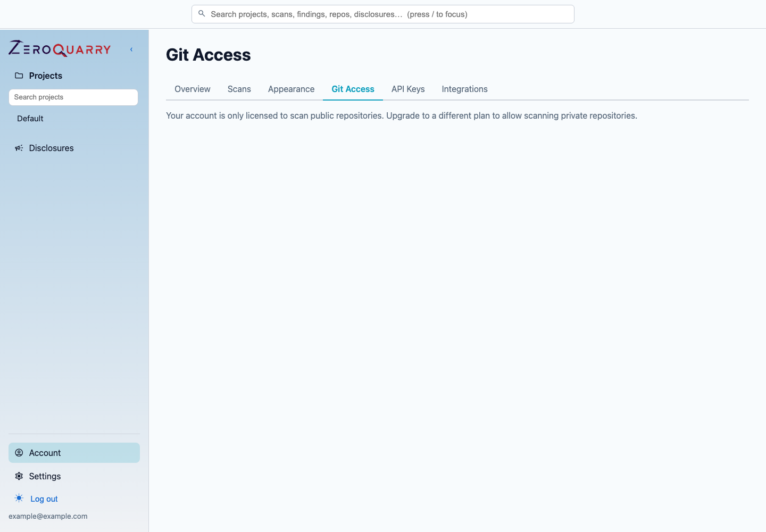The width and height of the screenshot is (766, 532).
Task: Focus the global search bar
Action: [383, 14]
